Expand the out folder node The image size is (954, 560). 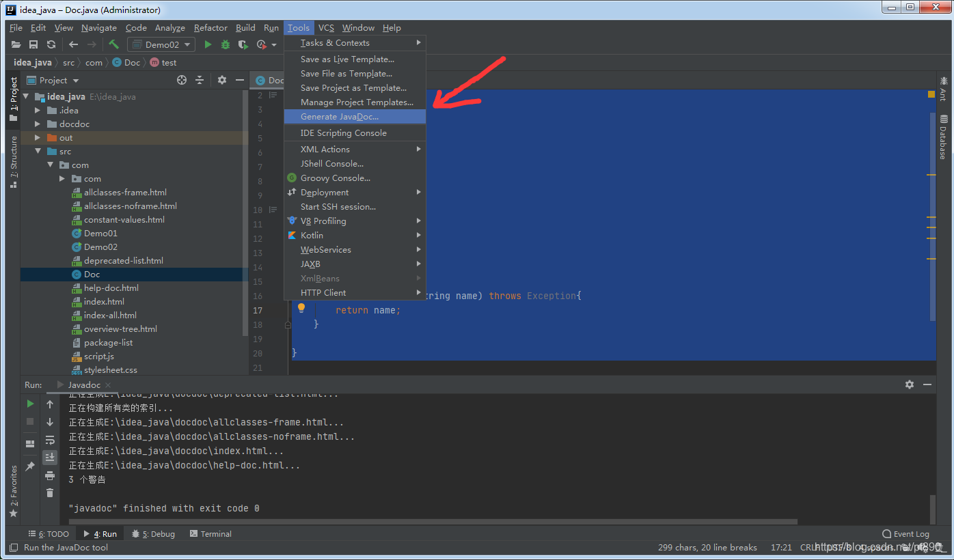[38, 137]
